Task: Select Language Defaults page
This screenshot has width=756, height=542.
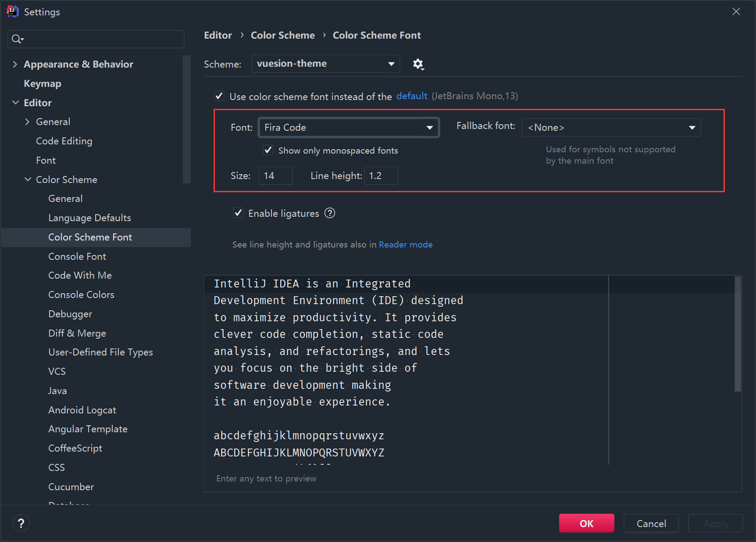Action: coord(89,218)
